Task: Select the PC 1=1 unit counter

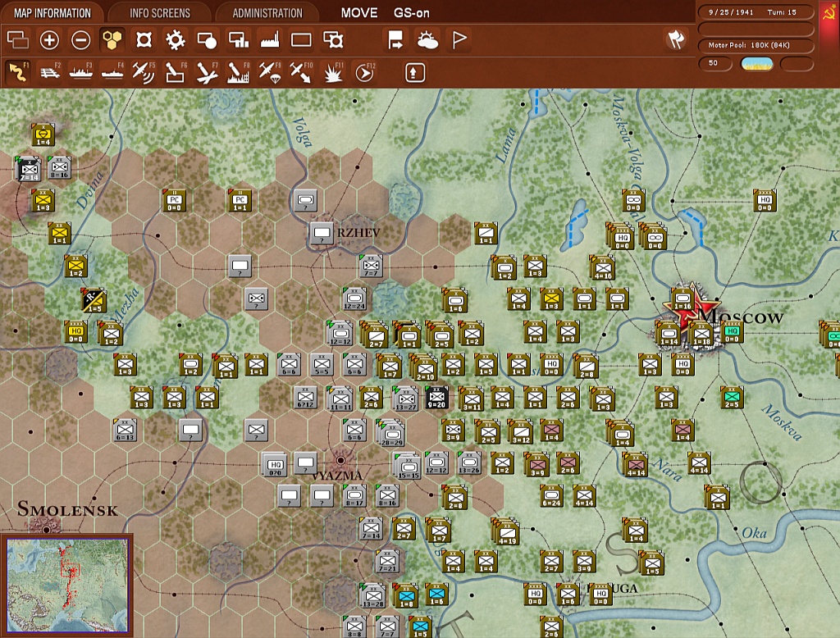Action: click(240, 201)
